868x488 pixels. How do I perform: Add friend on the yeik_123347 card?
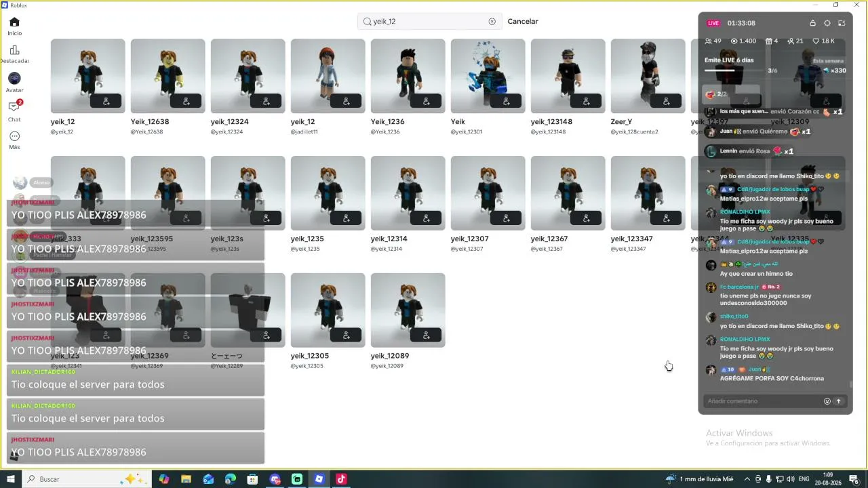click(x=666, y=218)
